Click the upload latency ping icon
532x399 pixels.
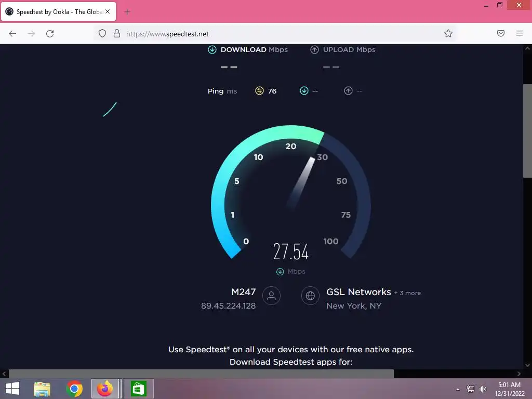click(x=348, y=90)
